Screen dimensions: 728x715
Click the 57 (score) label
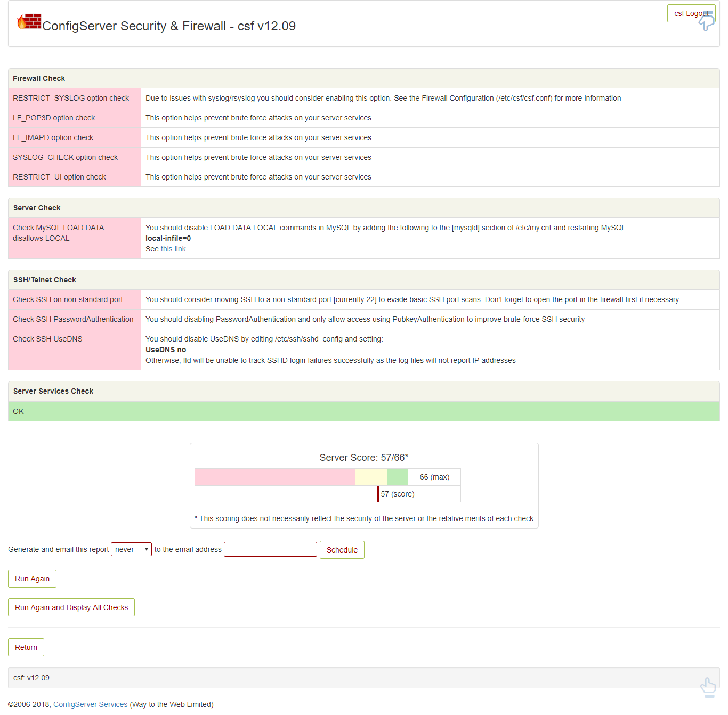(x=398, y=494)
